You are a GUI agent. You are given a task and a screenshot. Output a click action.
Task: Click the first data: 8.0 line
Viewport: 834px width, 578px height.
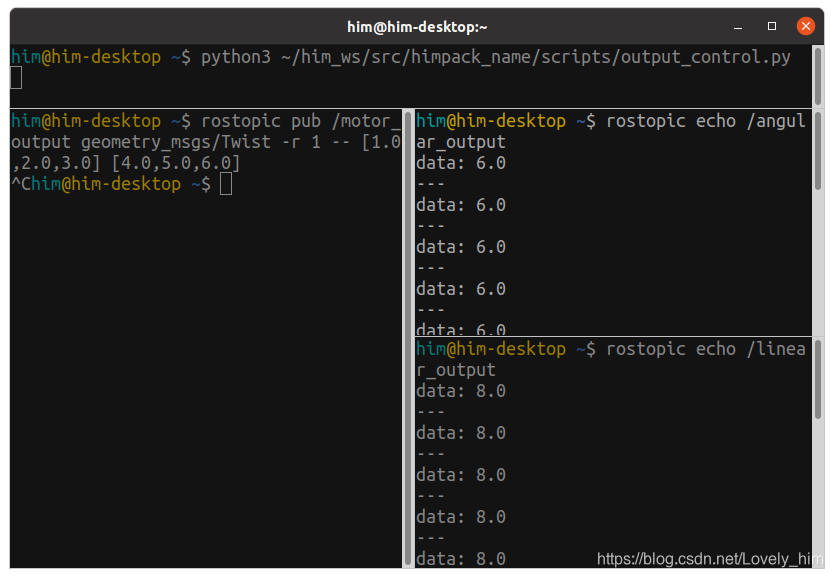pyautogui.click(x=461, y=391)
